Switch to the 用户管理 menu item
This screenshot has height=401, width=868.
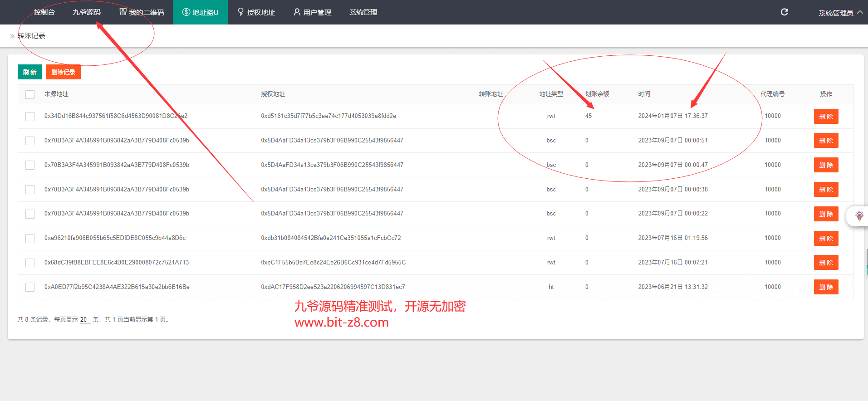[x=317, y=12]
